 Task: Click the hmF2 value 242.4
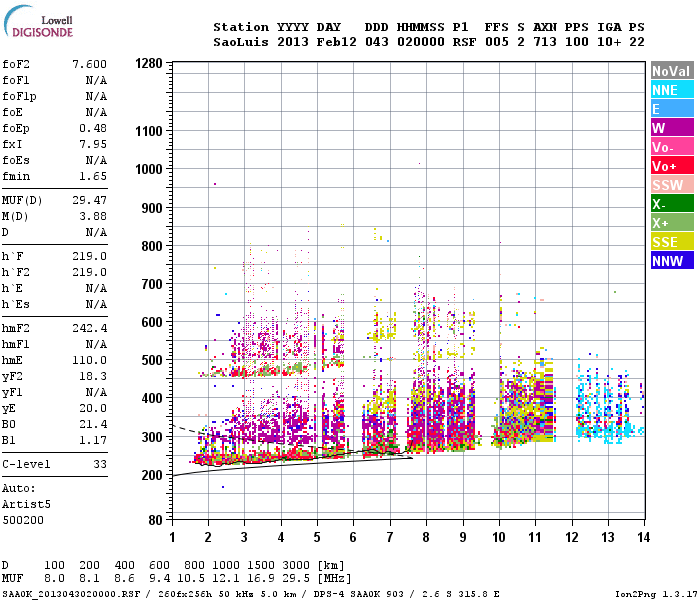pos(90,328)
